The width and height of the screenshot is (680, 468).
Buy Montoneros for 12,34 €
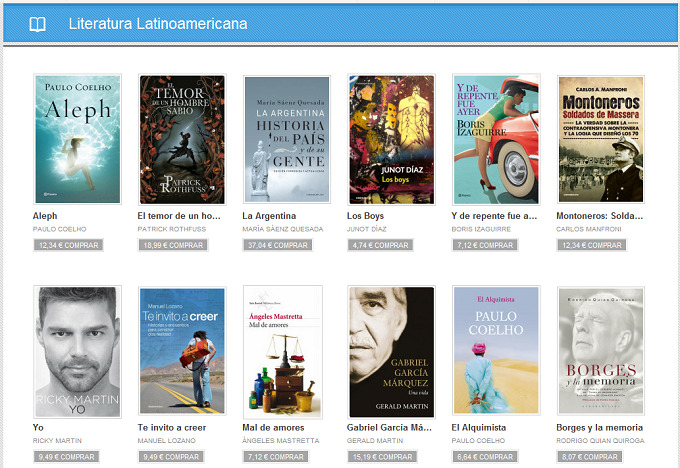coord(592,245)
